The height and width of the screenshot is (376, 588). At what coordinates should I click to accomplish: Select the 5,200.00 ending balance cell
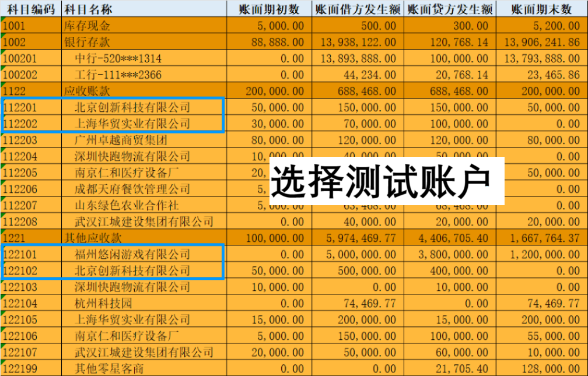[542, 26]
